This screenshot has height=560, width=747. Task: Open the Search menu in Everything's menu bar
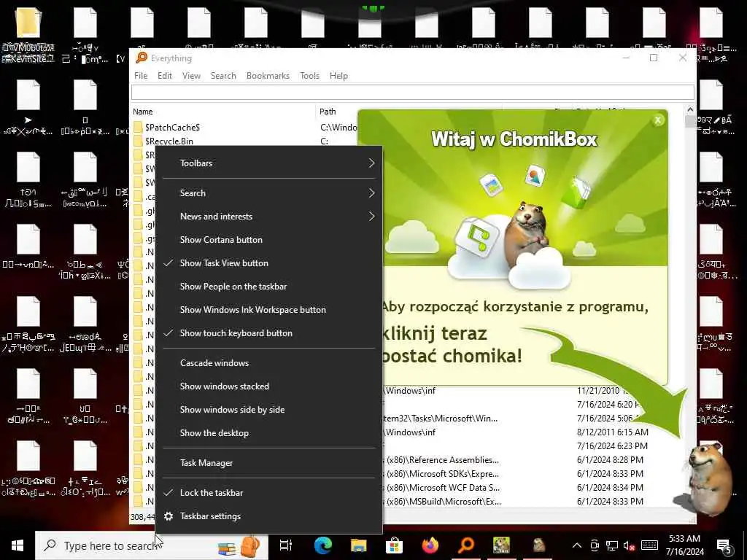coord(223,76)
